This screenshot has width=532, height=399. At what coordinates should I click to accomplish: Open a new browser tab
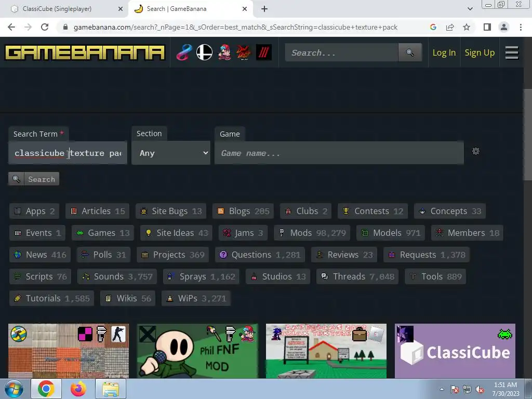point(264,9)
